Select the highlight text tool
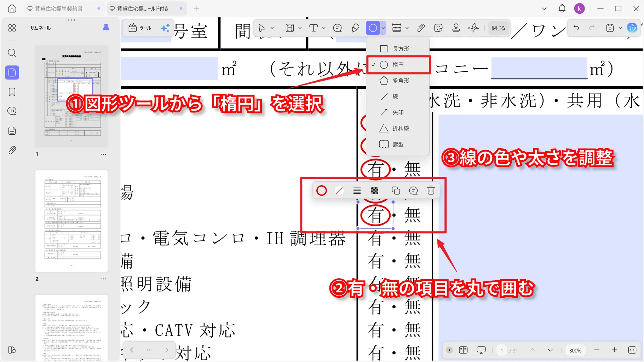Viewport: 644px width, 362px height. 290,28
